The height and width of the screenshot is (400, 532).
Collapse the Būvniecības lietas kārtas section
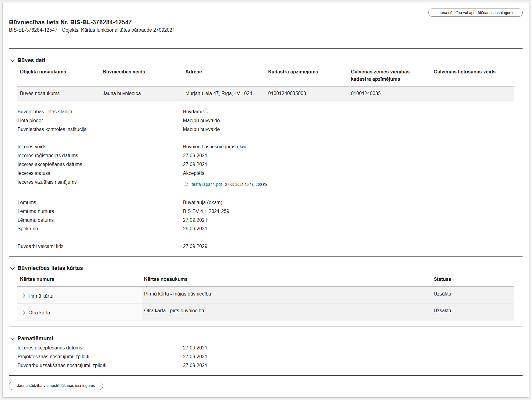click(x=12, y=268)
